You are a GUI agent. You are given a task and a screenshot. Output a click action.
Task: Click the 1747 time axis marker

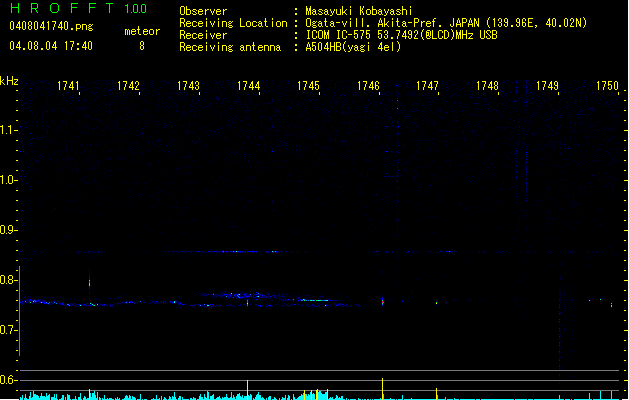[x=427, y=86]
